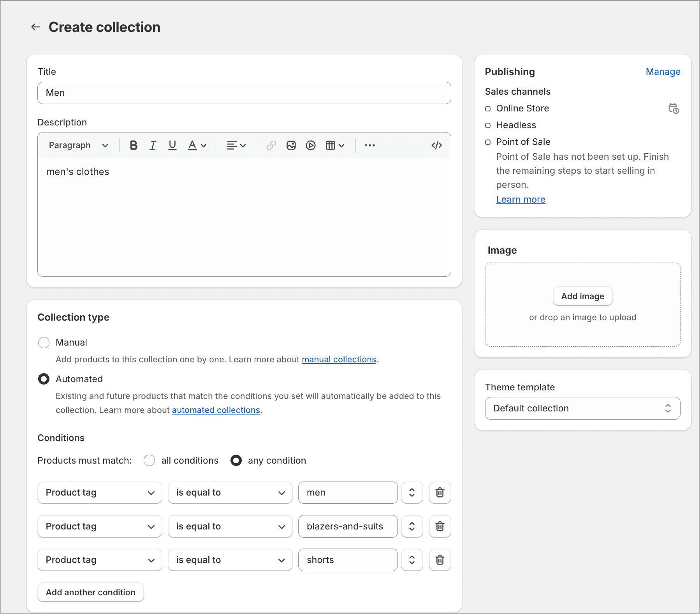Screen dimensions: 700x614
Task: Open the text alignment menu
Action: point(236,145)
